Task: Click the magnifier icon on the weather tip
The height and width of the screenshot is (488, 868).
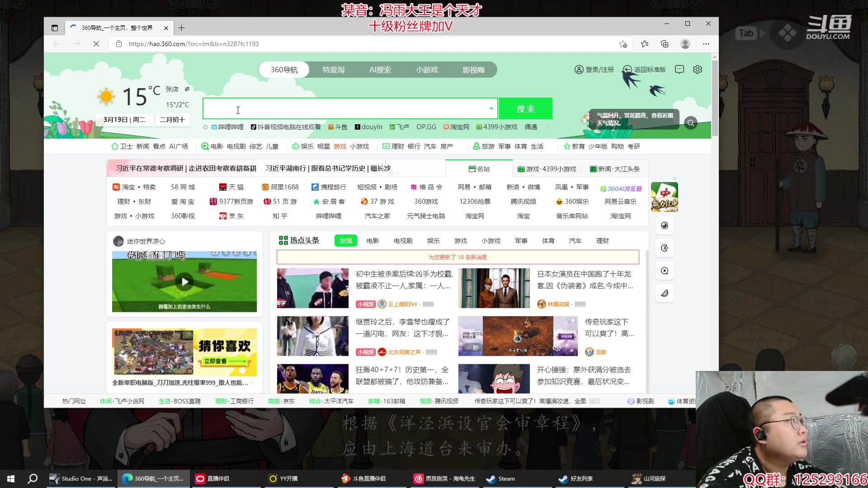Action: point(690,122)
